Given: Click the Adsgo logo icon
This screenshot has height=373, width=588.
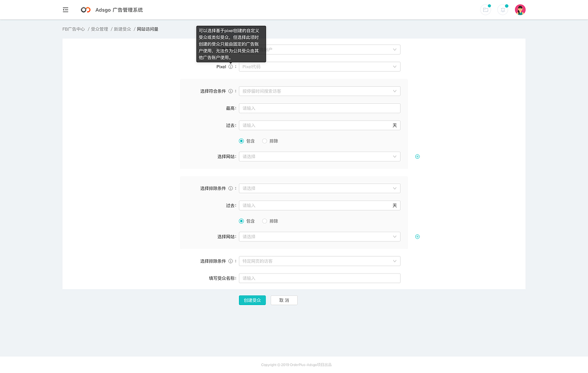Looking at the screenshot, I should [85, 10].
